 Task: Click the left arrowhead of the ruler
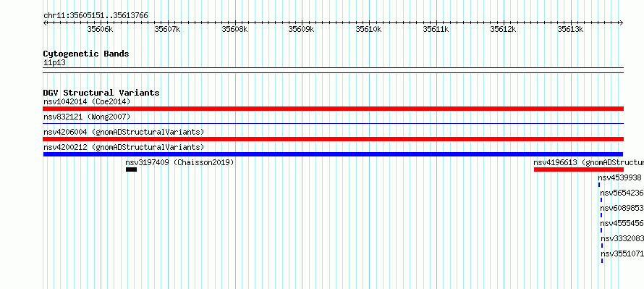coord(45,23)
